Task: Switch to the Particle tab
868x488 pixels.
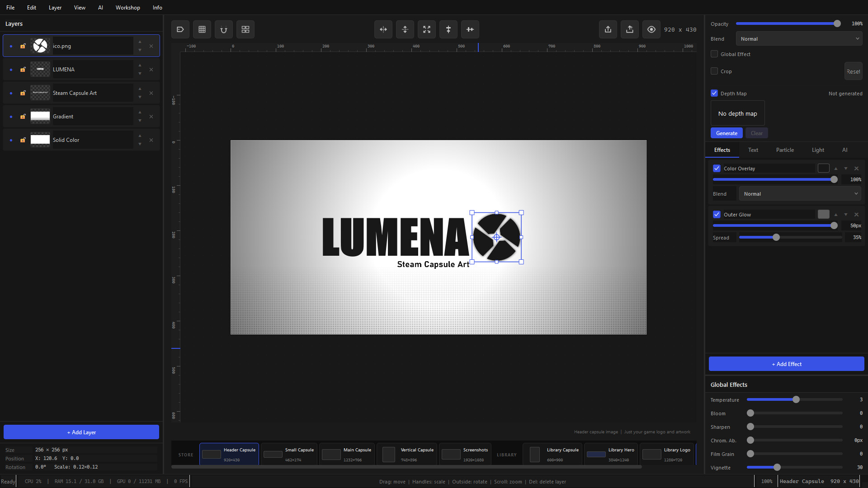Action: point(785,150)
